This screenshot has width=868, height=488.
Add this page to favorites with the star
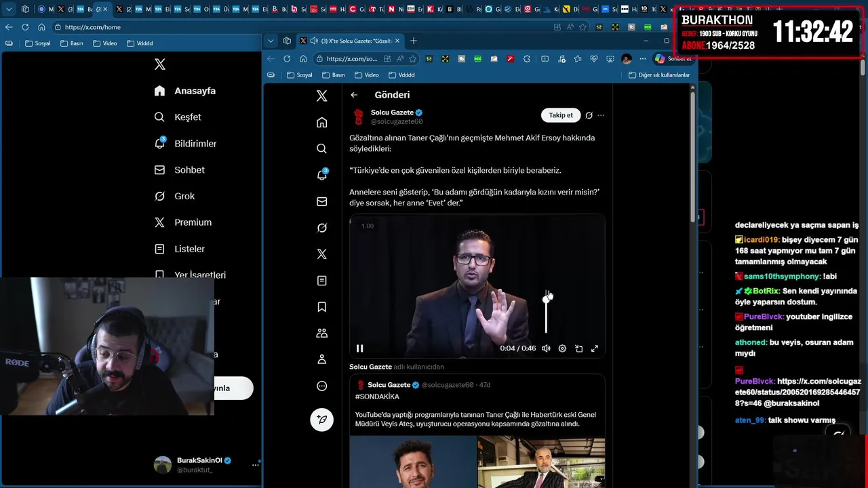pyautogui.click(x=412, y=59)
